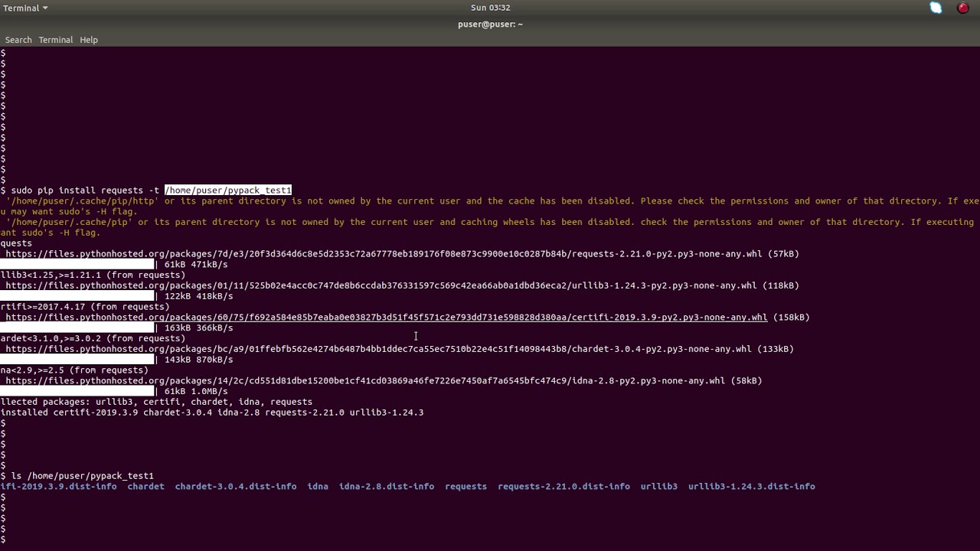980x551 pixels.
Task: Click the '122kB 418kB/s' progress bar
Action: tap(77, 296)
